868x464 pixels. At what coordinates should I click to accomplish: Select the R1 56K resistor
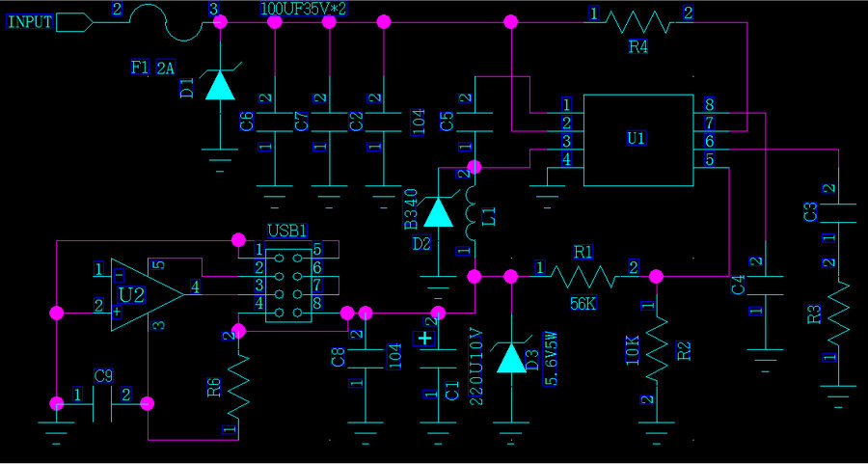tap(584, 277)
